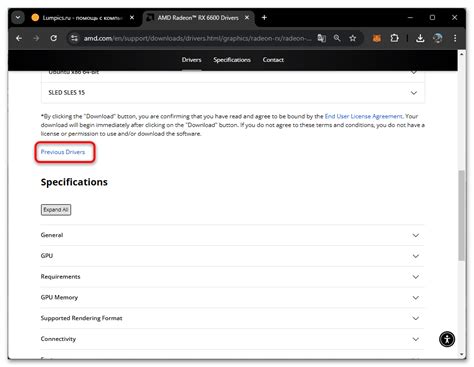Image resolution: width=474 pixels, height=367 pixels.
Task: Click the Specifications heading
Action: pyautogui.click(x=74, y=182)
